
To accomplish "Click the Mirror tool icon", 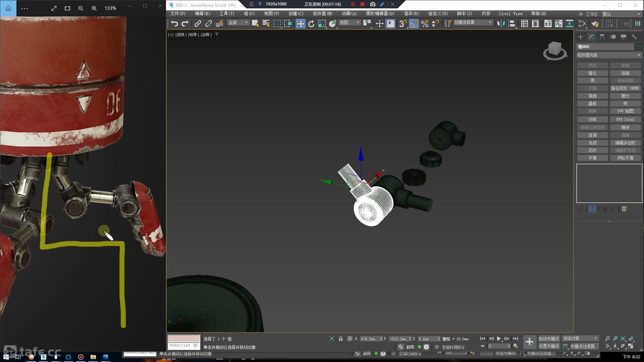I will (x=501, y=23).
